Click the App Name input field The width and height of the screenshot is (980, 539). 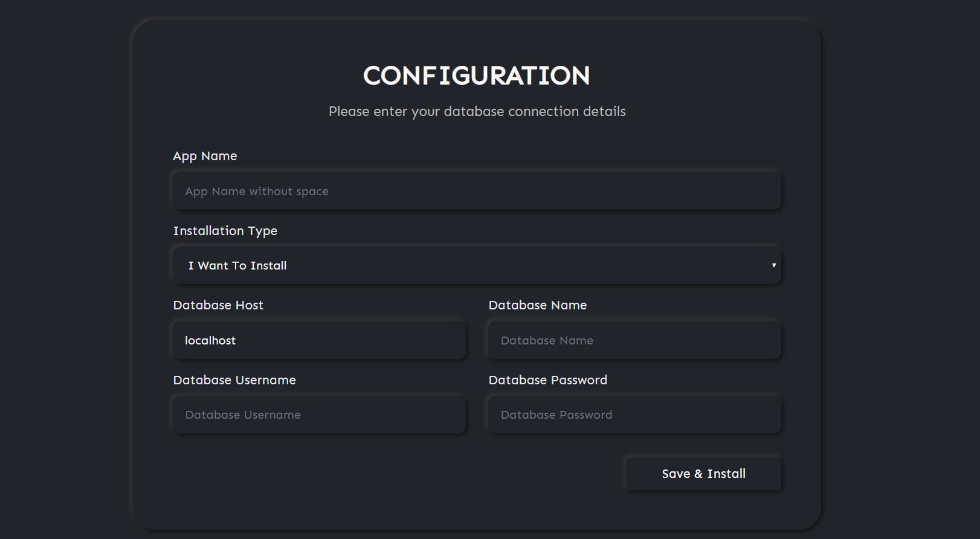tap(477, 192)
